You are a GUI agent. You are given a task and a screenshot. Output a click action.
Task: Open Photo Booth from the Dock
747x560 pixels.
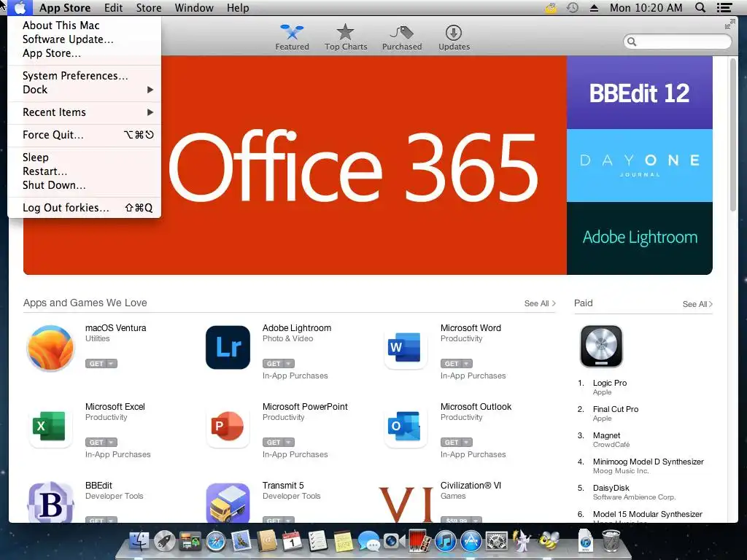coord(419,542)
